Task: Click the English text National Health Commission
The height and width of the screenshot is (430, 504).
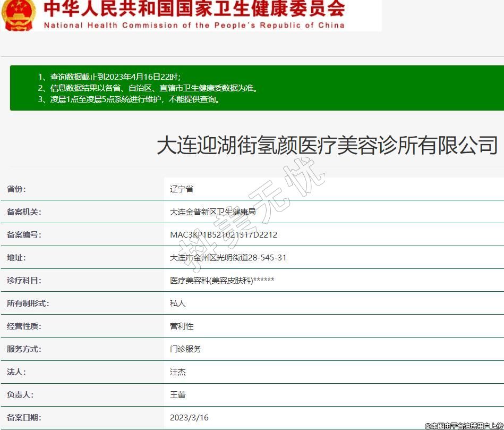Action: 194,25
